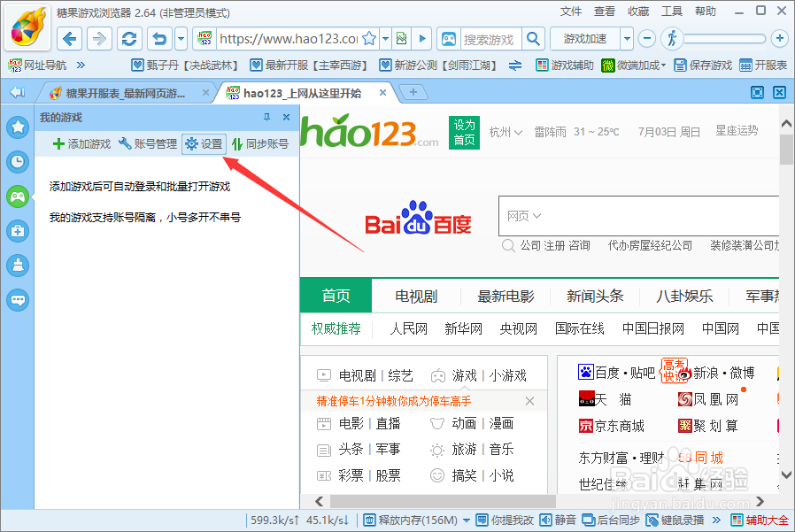
Task: Click the undo closed tab icon
Action: (x=160, y=39)
